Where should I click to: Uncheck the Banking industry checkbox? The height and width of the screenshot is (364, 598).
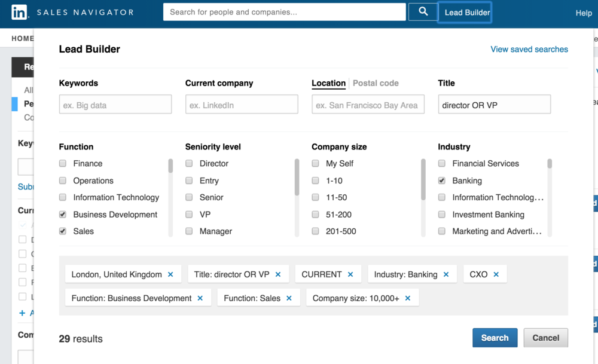[442, 181]
